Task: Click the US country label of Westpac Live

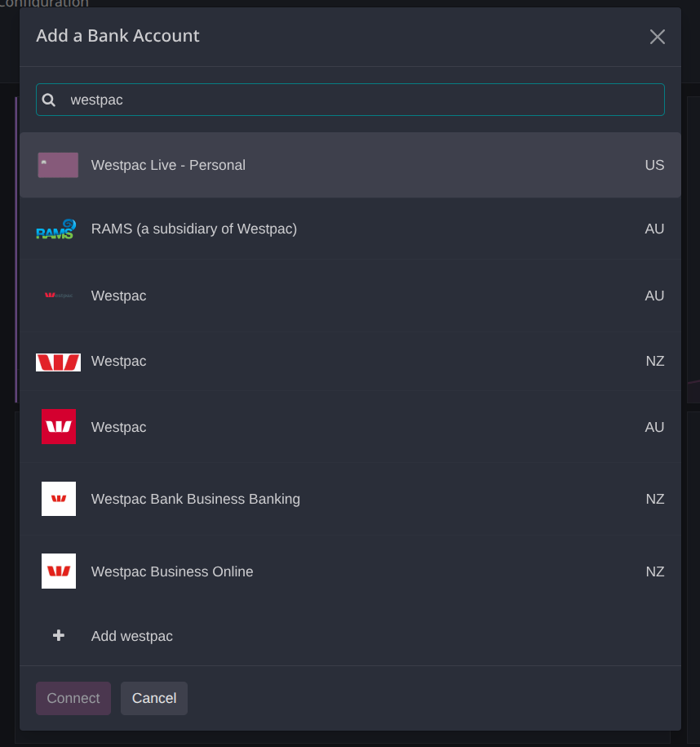Action: point(654,165)
